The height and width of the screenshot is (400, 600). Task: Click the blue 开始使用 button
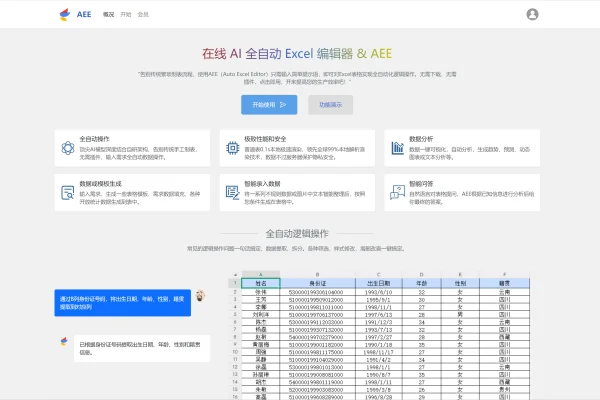[269, 105]
